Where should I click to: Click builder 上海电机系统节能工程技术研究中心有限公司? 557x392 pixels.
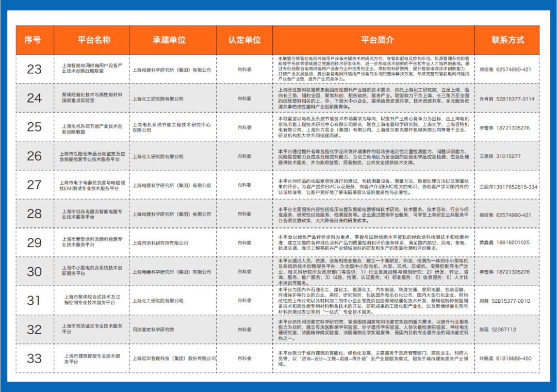[x=172, y=127]
